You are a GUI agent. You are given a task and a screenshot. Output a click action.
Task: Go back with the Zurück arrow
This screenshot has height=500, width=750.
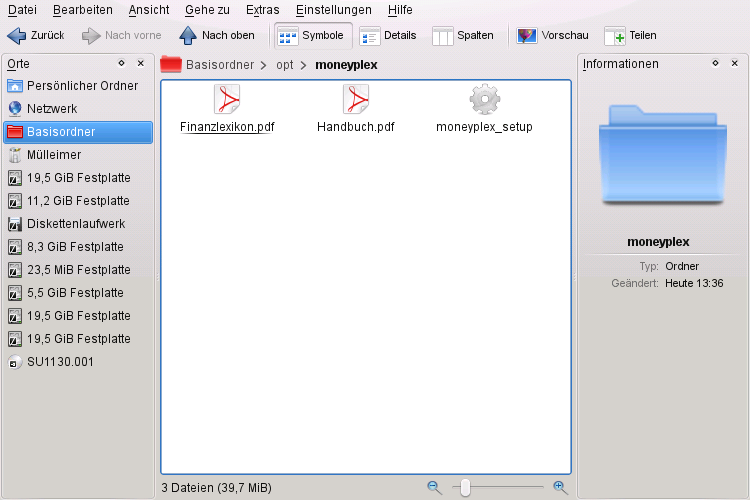pyautogui.click(x=36, y=35)
